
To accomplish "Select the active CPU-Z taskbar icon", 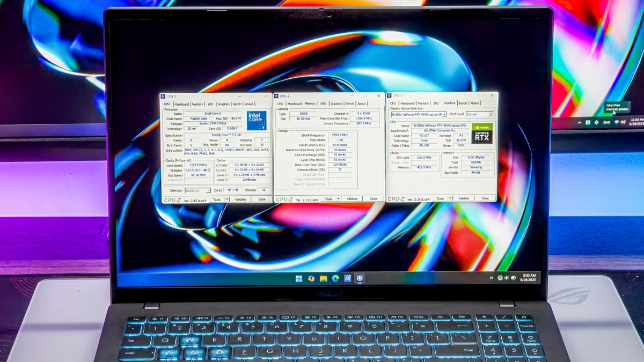I will click(360, 278).
